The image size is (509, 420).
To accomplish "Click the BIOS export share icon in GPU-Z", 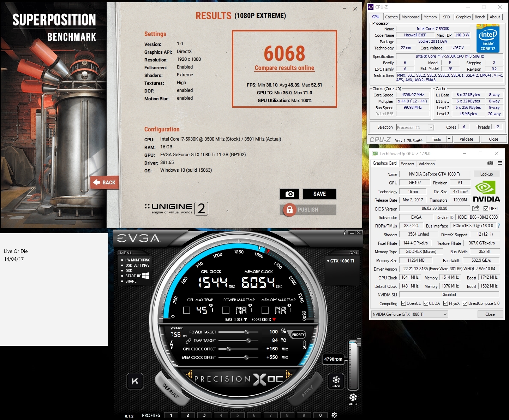I will [475, 208].
